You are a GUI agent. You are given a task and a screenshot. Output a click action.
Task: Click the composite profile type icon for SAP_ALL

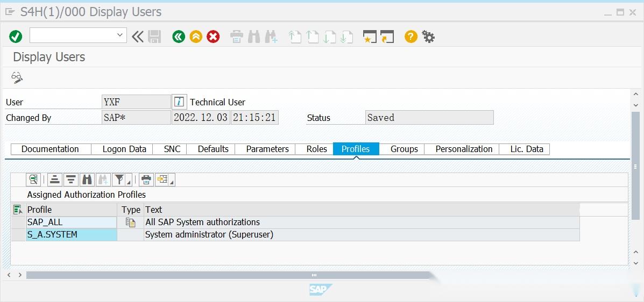(131, 222)
